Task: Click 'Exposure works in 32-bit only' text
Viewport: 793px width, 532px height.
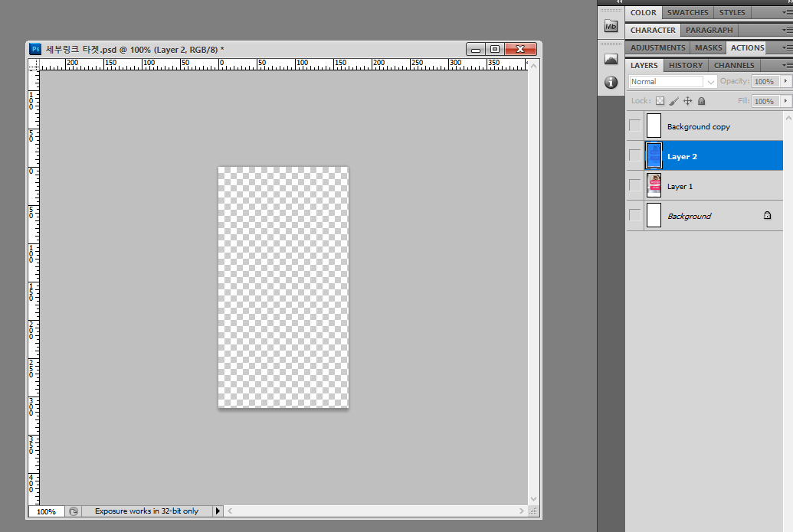Action: point(146,511)
